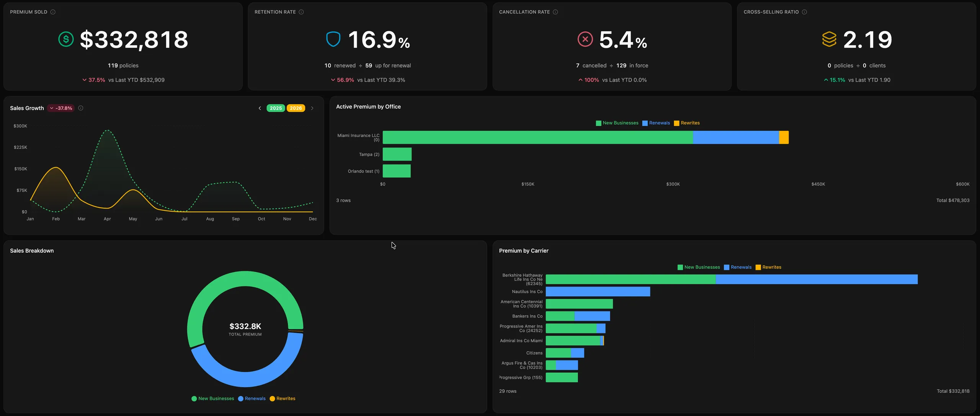This screenshot has width=980, height=416.
Task: Toggle Renewals in Sales Breakdown legend
Action: (252, 398)
